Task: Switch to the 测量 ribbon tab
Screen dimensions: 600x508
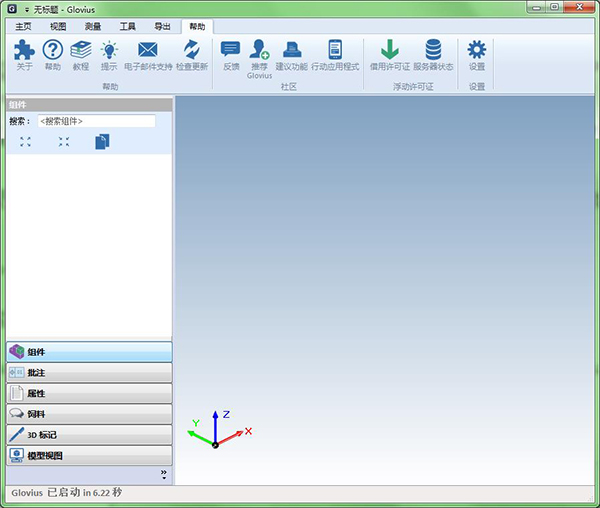Action: point(92,26)
